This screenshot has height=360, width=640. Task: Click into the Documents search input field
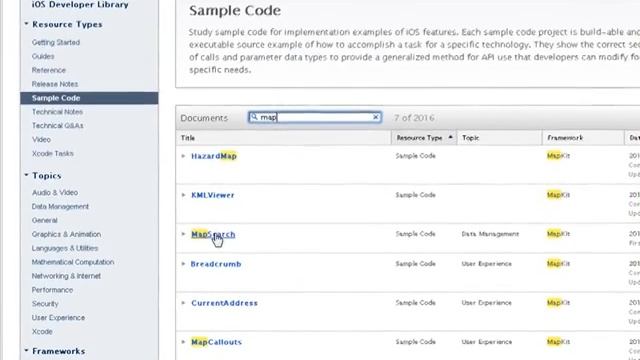point(315,118)
